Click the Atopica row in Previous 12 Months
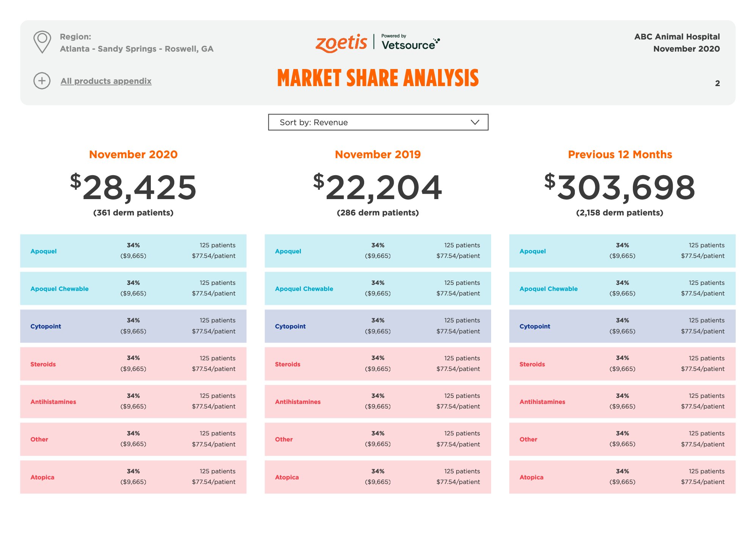The width and height of the screenshot is (756, 534). (x=622, y=477)
